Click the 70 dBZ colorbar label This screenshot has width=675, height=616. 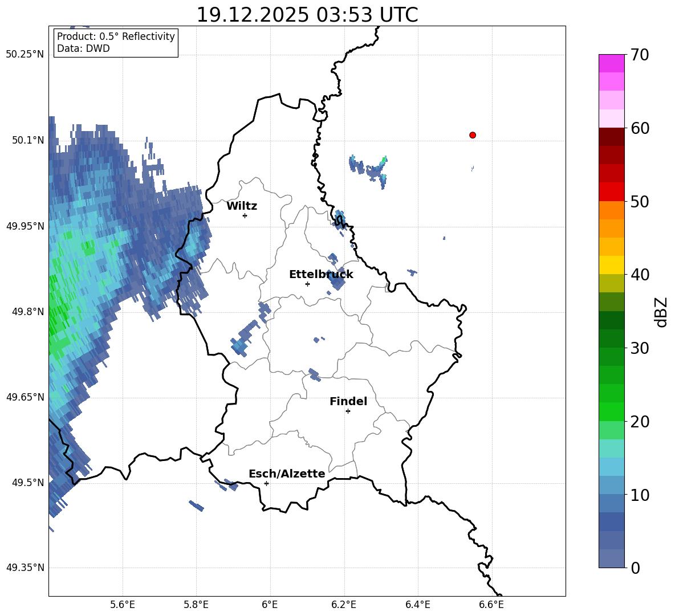point(640,55)
